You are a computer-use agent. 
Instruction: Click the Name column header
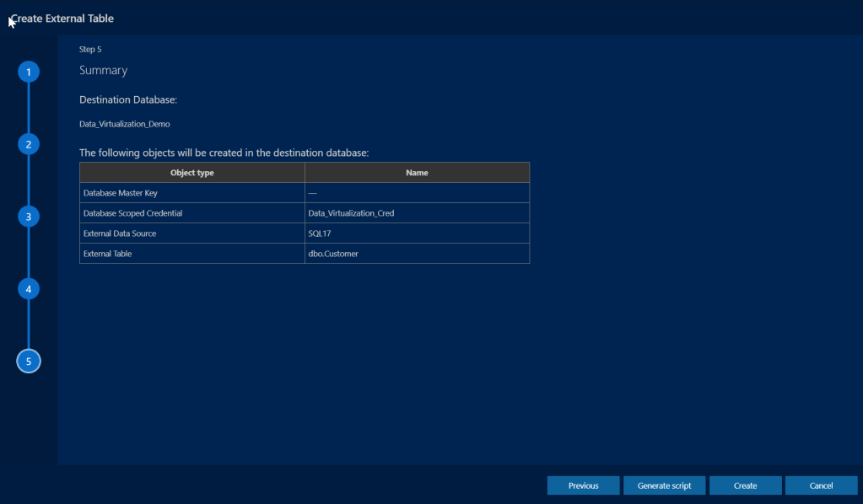[x=417, y=173]
